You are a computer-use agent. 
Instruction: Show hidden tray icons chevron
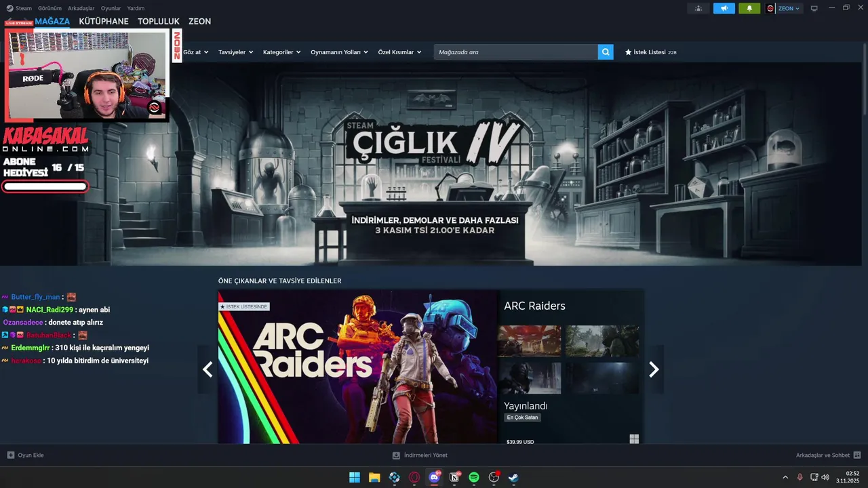point(785,477)
